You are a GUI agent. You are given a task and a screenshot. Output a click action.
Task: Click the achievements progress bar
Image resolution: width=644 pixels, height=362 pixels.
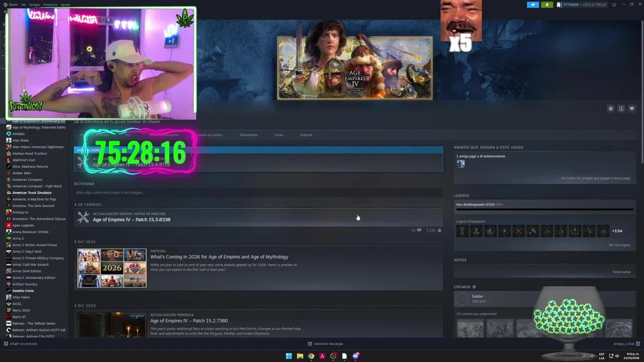coord(544,210)
